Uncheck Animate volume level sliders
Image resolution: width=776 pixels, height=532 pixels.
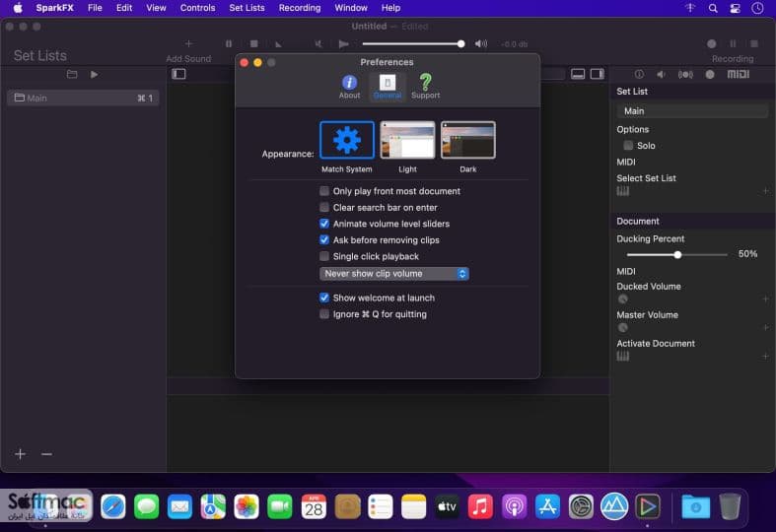pyautogui.click(x=324, y=224)
